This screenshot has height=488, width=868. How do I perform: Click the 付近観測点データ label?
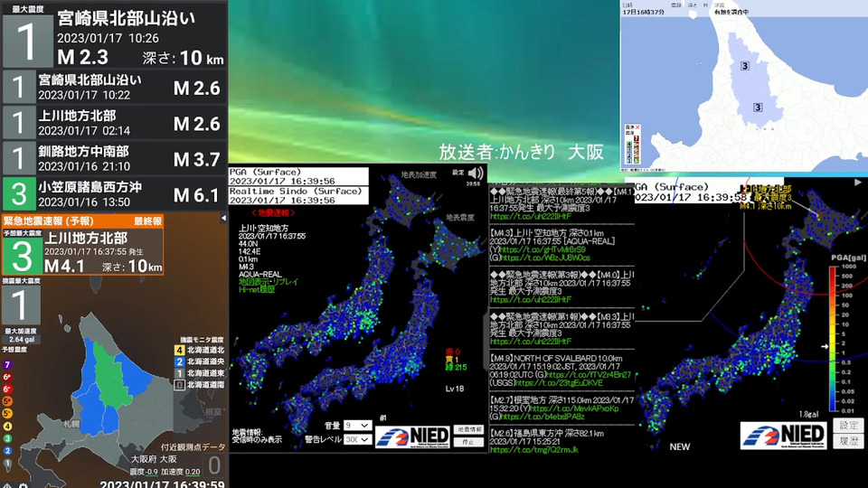(193, 447)
